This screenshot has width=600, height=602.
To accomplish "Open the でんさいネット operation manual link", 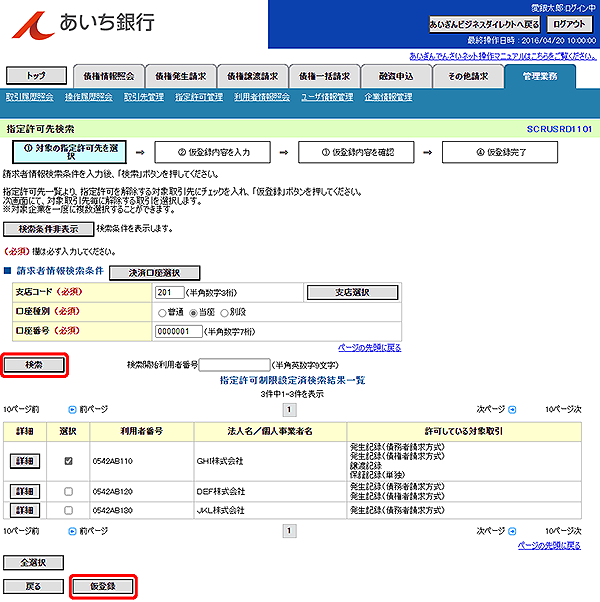I will [x=503, y=56].
